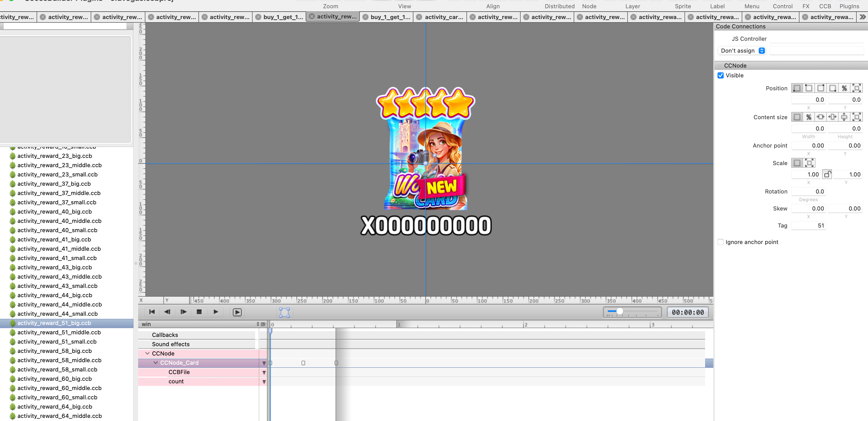Click the timeline zoom slider
The height and width of the screenshot is (421, 868).
[619, 311]
